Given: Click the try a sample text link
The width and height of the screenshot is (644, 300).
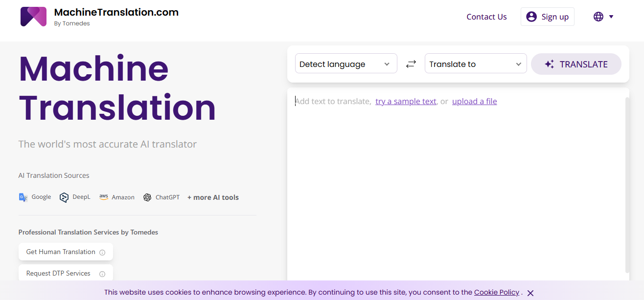Looking at the screenshot, I should point(406,101).
